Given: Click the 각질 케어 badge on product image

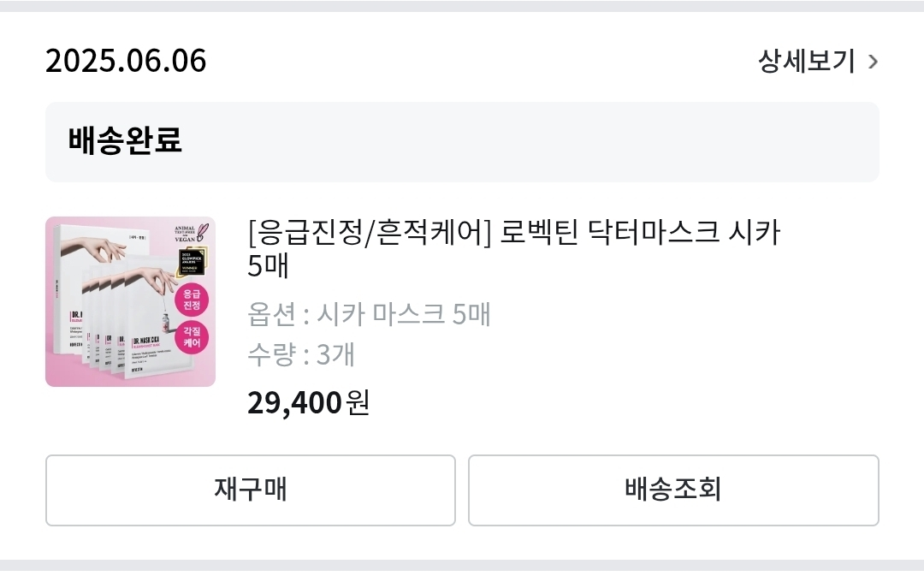Looking at the screenshot, I should coord(191,336).
